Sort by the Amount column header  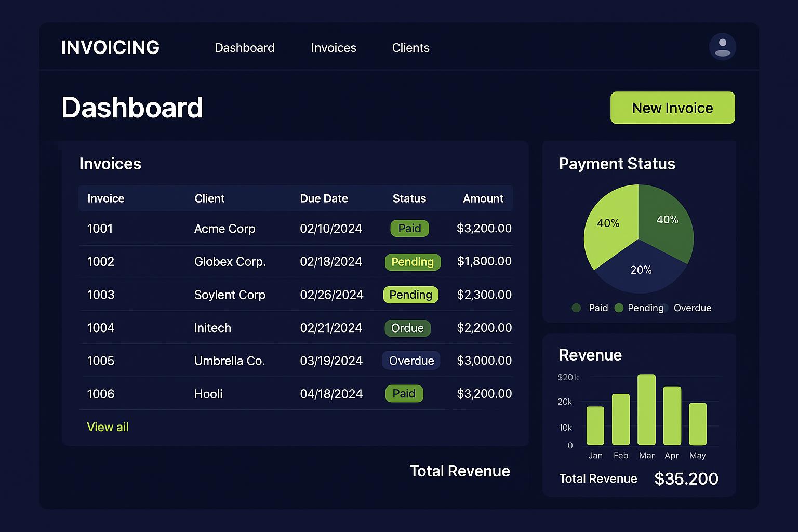tap(483, 198)
